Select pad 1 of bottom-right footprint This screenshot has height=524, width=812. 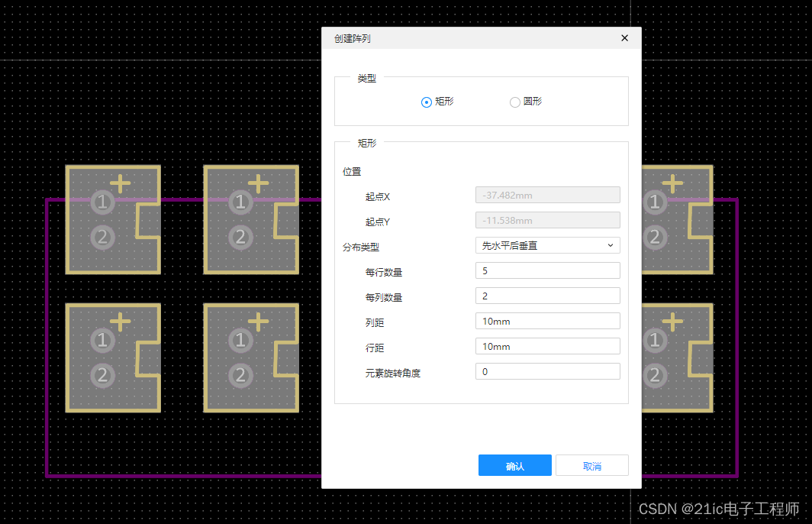point(655,341)
